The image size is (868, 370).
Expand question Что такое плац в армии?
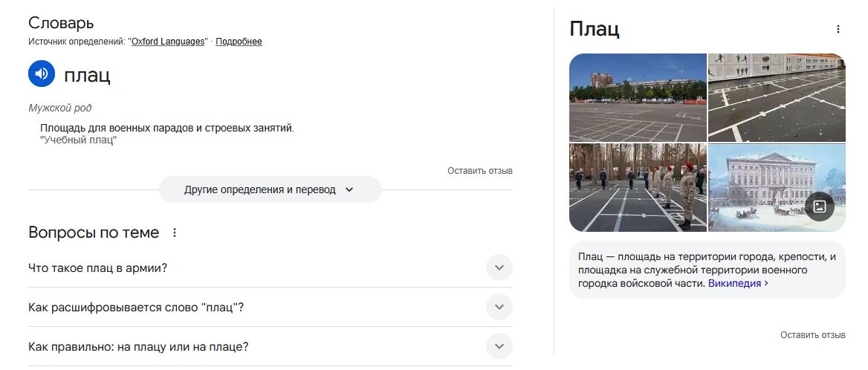coord(271,267)
